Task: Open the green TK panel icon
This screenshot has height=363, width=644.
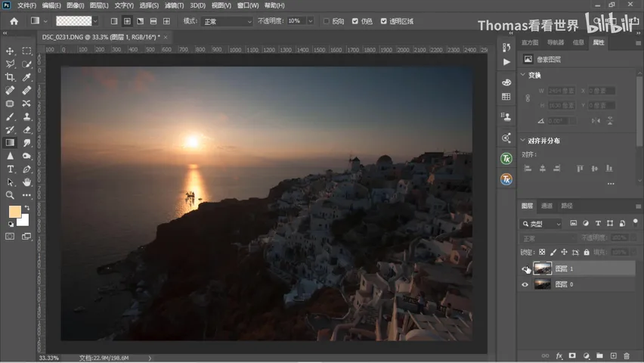Action: click(x=506, y=158)
